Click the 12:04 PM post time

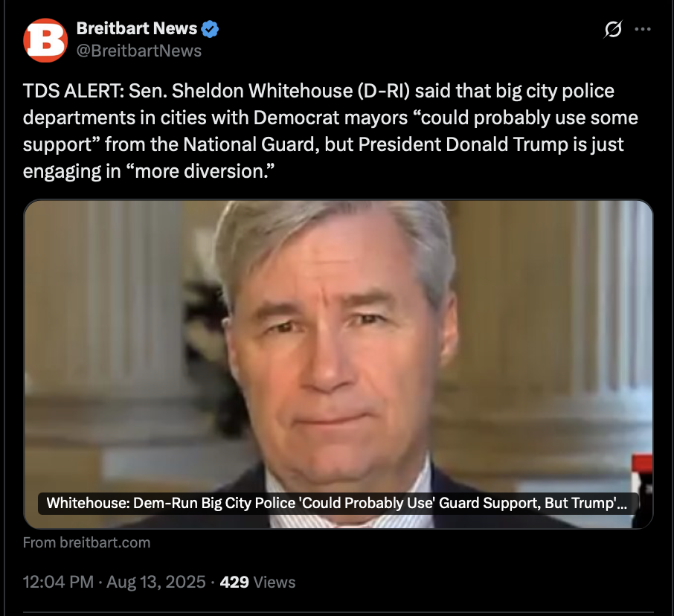pos(58,582)
